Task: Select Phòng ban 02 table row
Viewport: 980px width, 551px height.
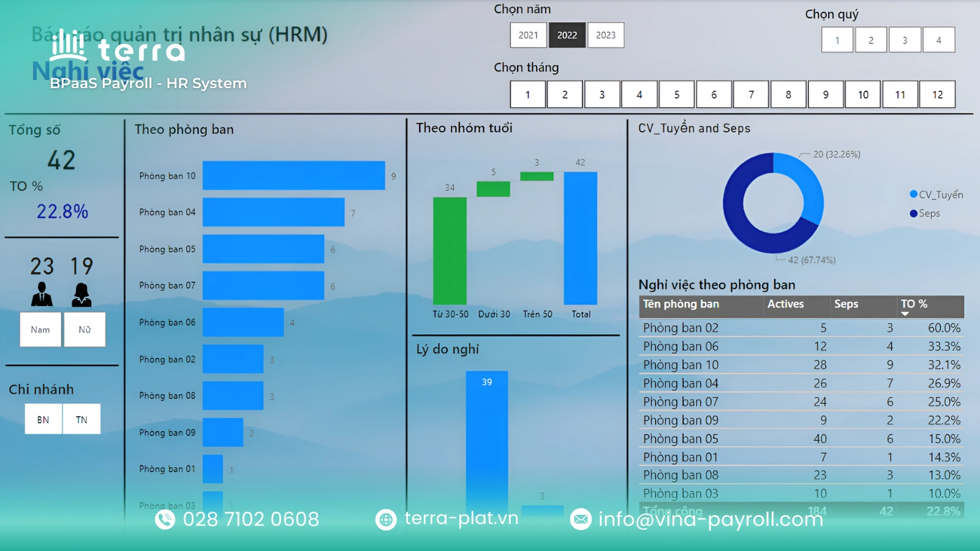Action: click(x=801, y=328)
